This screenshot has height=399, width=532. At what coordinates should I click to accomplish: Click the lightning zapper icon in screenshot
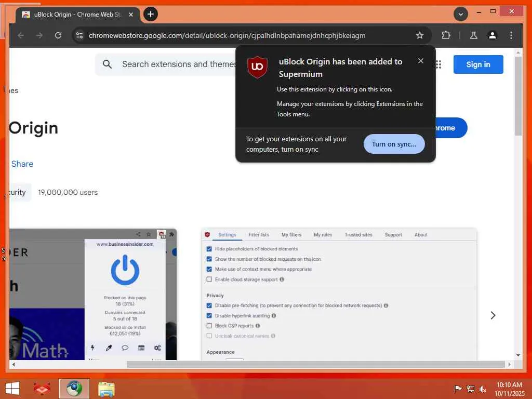(x=92, y=348)
